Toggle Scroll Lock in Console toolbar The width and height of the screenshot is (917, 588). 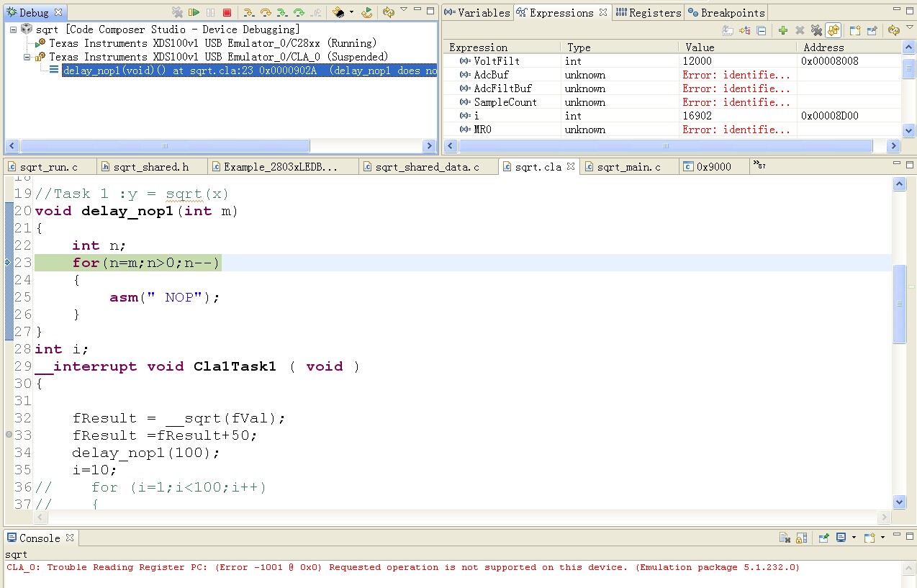(x=802, y=538)
